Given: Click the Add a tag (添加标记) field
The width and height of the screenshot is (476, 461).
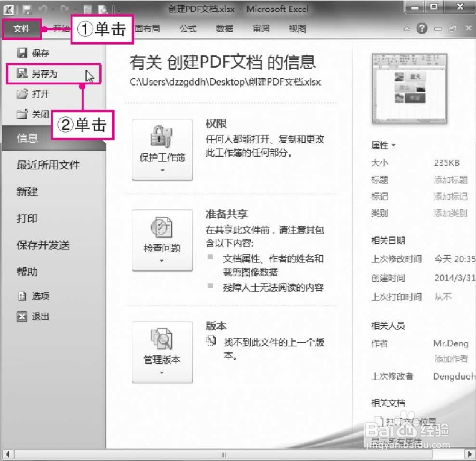Looking at the screenshot, I should coord(450,197).
